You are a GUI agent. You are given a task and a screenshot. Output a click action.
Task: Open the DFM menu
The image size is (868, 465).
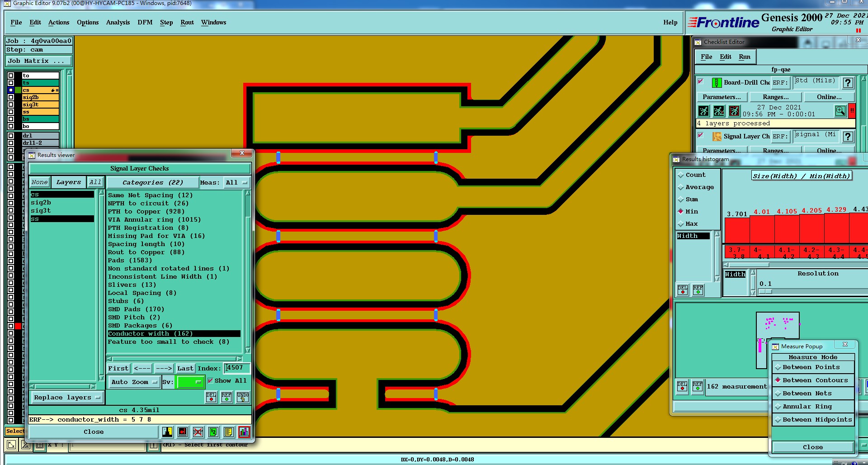pyautogui.click(x=145, y=22)
